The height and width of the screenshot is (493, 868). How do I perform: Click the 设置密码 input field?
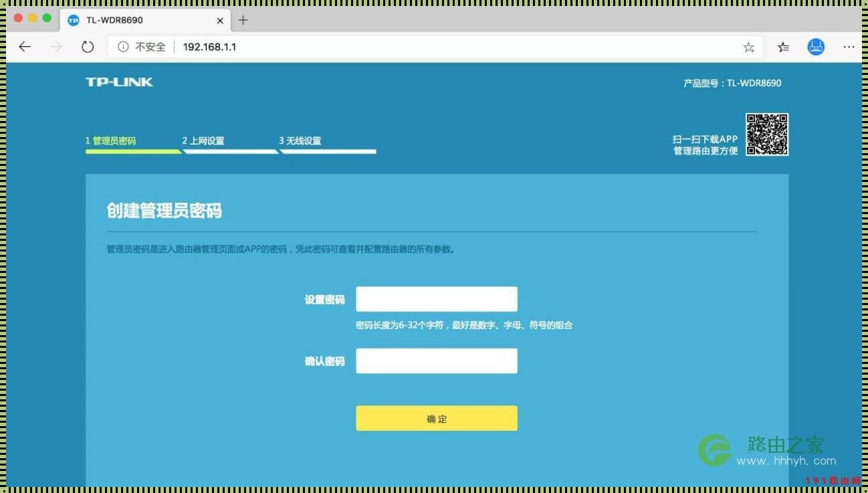(437, 299)
